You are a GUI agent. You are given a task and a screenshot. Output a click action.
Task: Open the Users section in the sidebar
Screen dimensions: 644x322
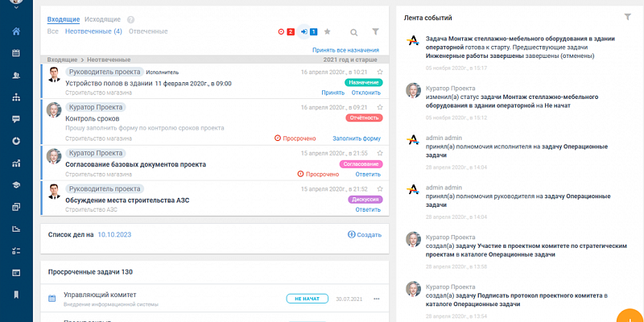[16, 75]
